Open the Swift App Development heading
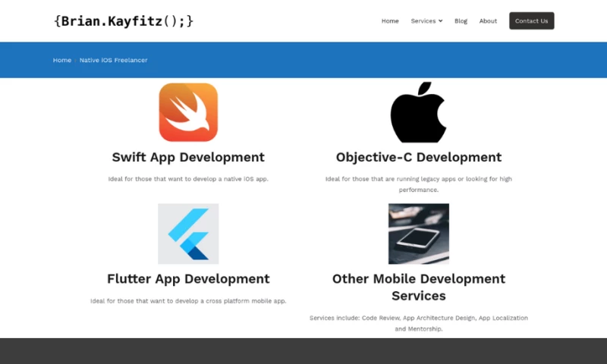Viewport: 607px width, 364px height. [x=188, y=158]
